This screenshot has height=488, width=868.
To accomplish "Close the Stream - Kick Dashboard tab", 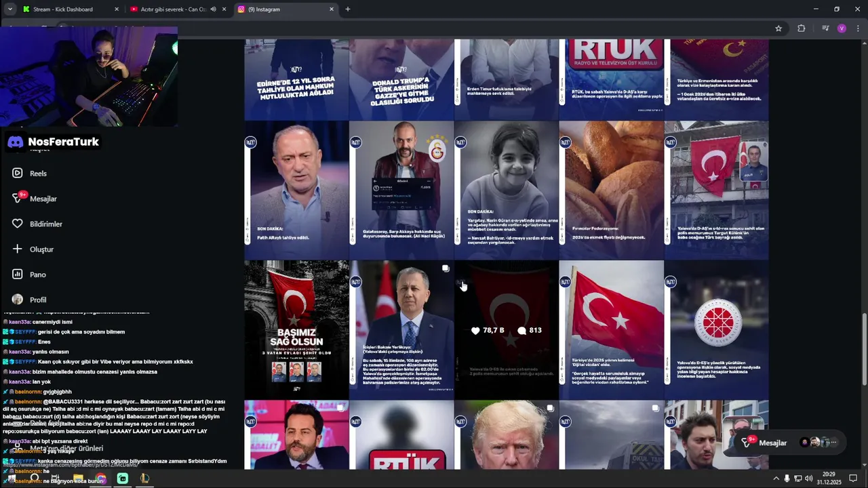I will [x=117, y=9].
